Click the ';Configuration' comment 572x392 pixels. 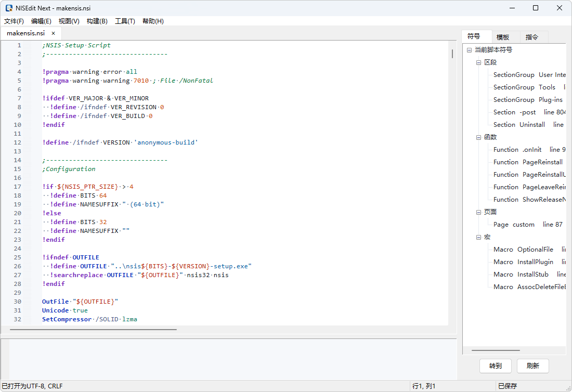pos(69,169)
